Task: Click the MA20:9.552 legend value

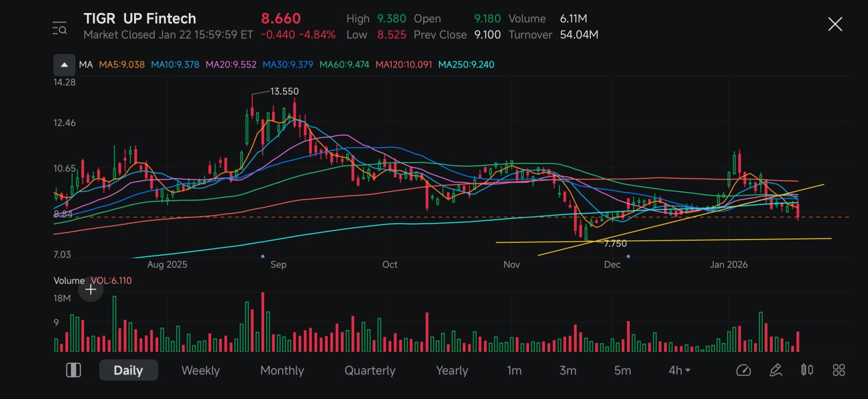Action: pos(231,65)
